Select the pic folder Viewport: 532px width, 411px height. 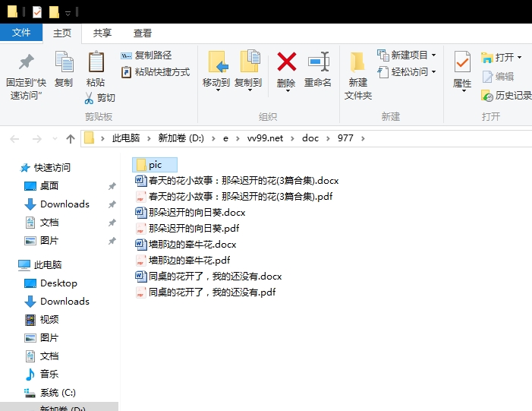155,165
